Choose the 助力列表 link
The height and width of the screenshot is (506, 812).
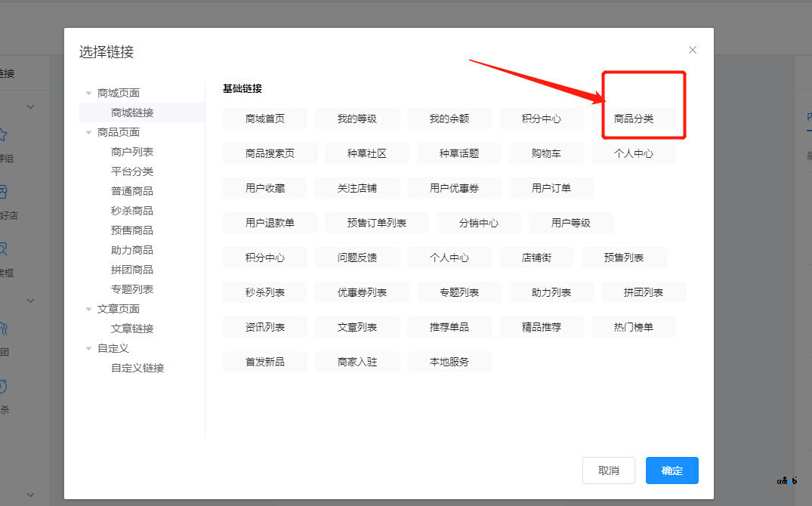[551, 292]
